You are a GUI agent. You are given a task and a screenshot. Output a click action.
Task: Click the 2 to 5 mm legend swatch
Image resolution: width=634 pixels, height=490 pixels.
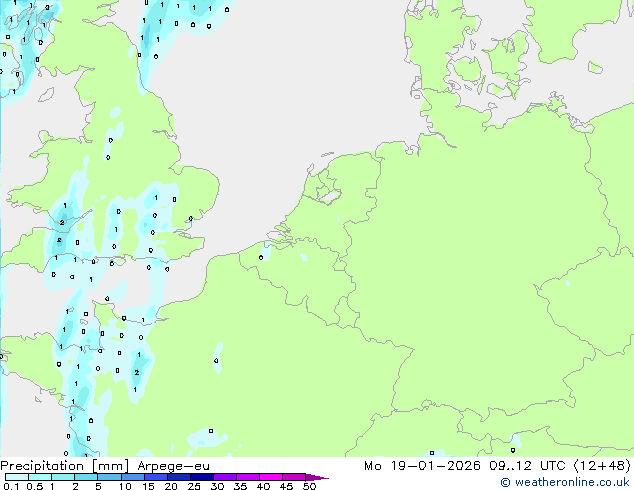click(86, 477)
